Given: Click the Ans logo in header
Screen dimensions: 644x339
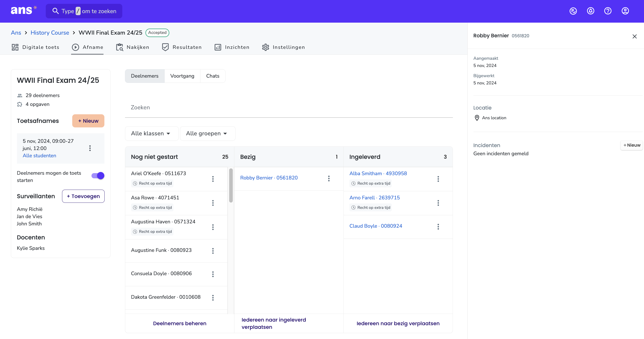Looking at the screenshot, I should click(24, 11).
